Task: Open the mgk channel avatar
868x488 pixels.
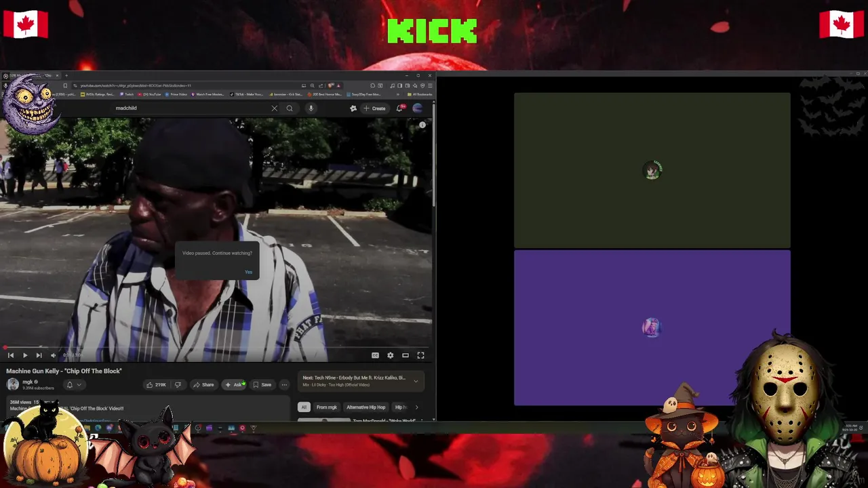Action: (x=13, y=384)
